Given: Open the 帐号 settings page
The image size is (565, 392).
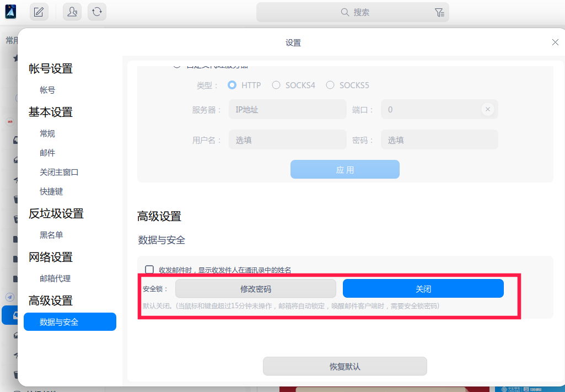Looking at the screenshot, I should (x=47, y=90).
